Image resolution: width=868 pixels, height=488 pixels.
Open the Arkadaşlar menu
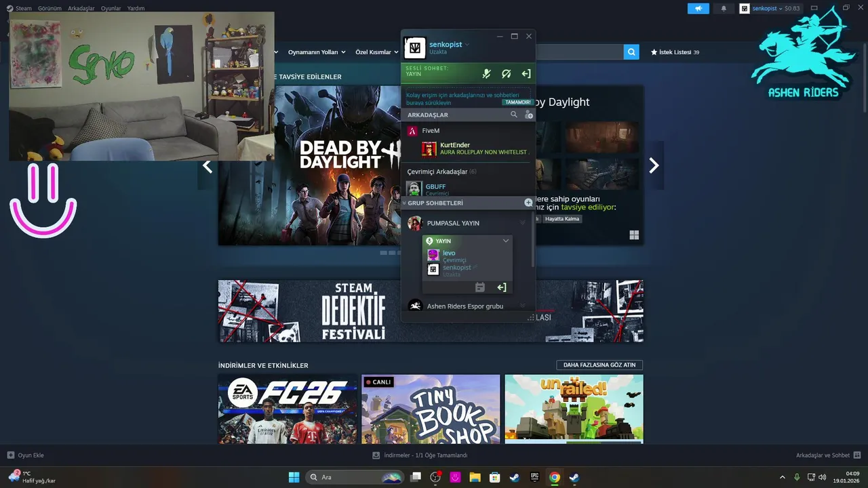pyautogui.click(x=81, y=8)
